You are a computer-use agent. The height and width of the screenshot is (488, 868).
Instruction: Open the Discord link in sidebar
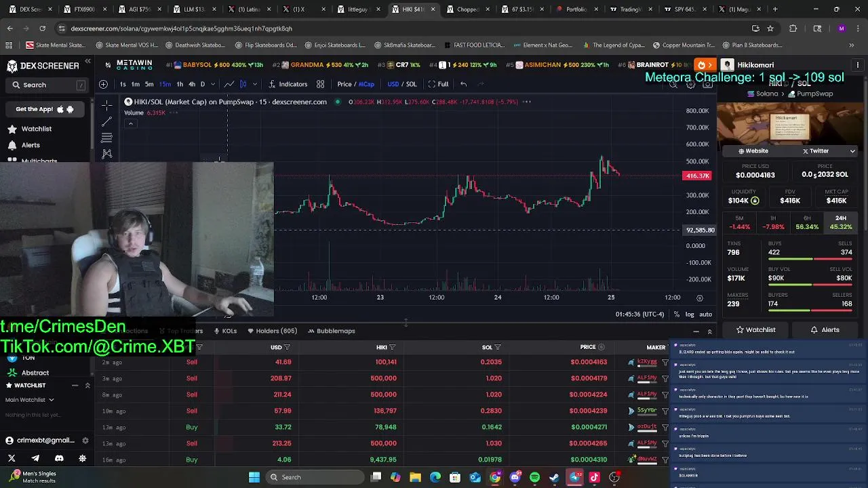click(x=59, y=459)
